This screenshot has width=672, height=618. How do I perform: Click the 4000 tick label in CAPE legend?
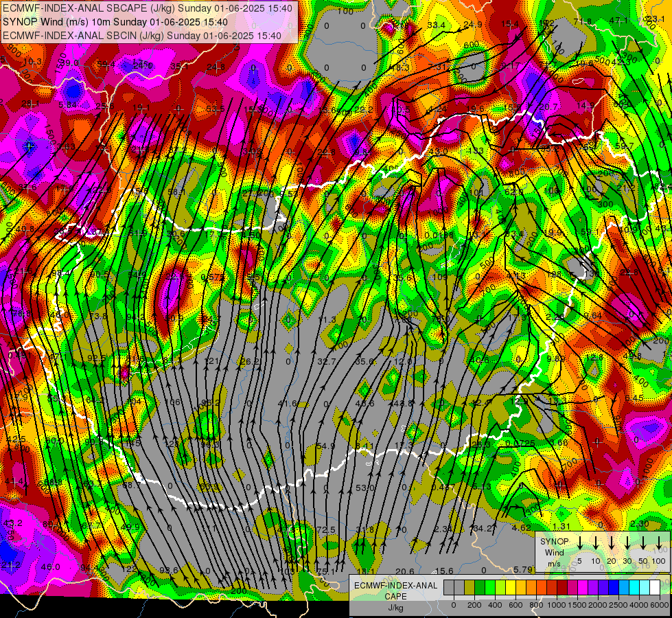[x=639, y=605]
